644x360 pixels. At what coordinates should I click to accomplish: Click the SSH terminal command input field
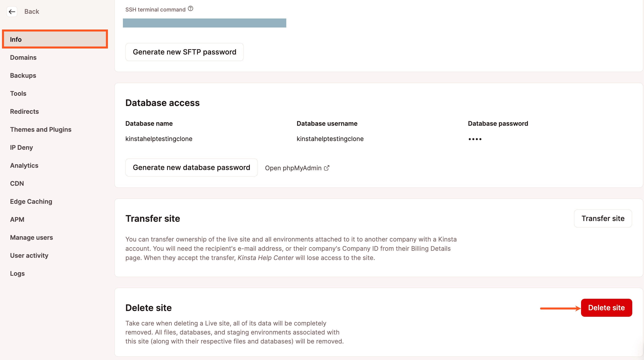(x=205, y=22)
